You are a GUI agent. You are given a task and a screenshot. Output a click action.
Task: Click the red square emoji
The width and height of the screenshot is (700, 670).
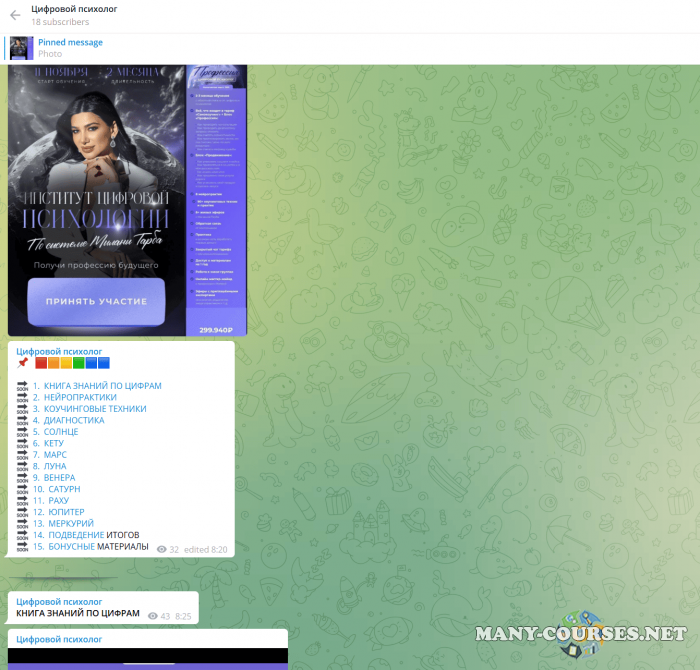click(x=41, y=363)
